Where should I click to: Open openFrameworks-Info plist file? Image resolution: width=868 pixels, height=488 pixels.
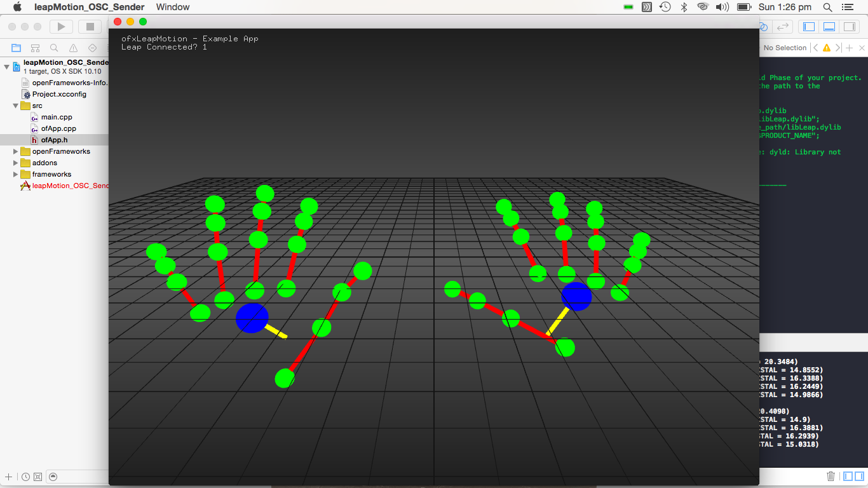click(x=70, y=83)
